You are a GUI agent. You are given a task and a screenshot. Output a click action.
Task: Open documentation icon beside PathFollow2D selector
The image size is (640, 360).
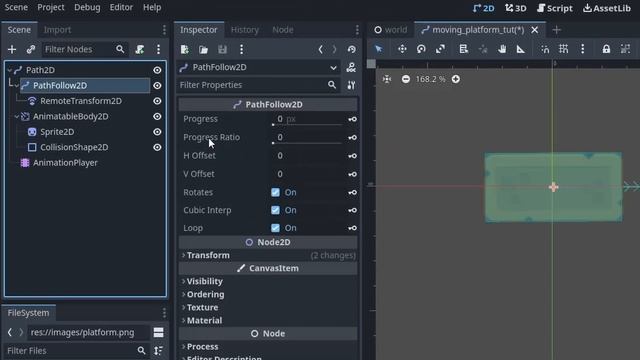(351, 67)
